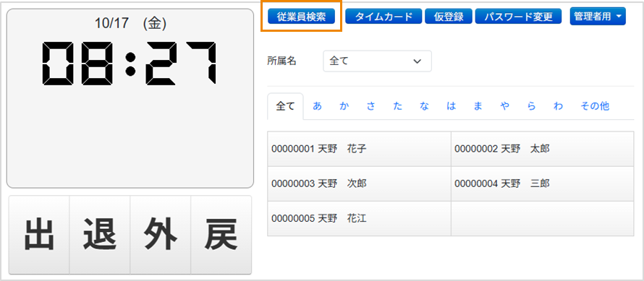Click the 08:27 digital clock display
Image resolution: width=644 pixels, height=281 pixels.
pyautogui.click(x=130, y=63)
